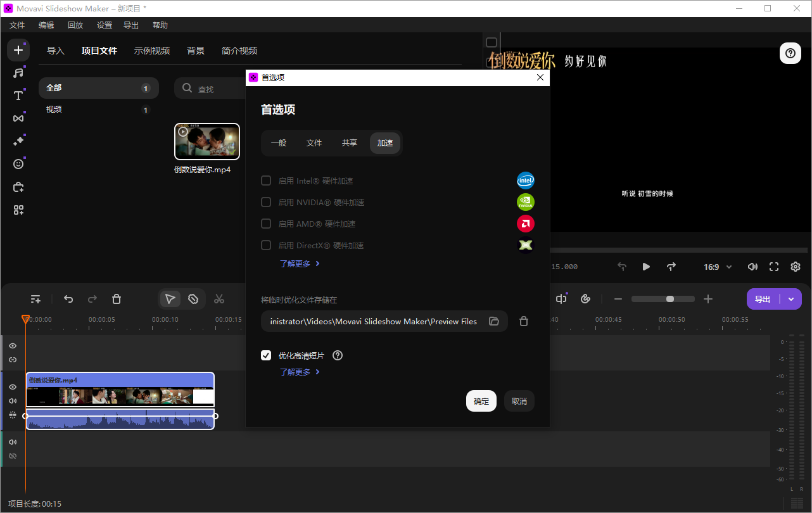Image resolution: width=812 pixels, height=513 pixels.
Task: Open the smiley stickers panel
Action: click(18, 164)
